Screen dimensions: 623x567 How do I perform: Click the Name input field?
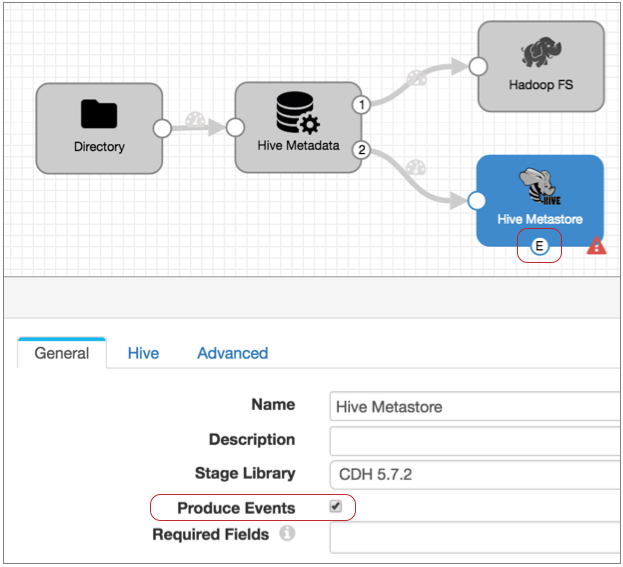(474, 407)
